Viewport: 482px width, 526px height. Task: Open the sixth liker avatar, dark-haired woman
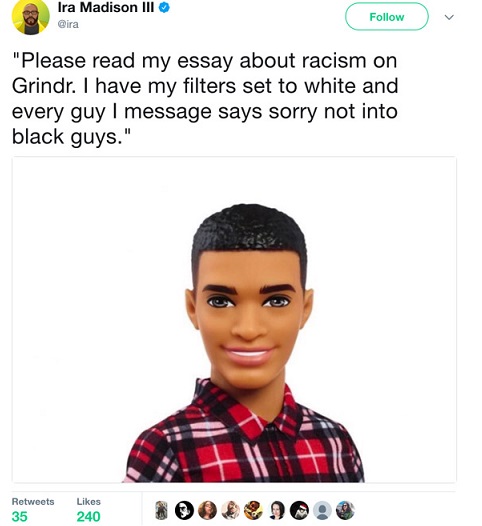click(276, 510)
